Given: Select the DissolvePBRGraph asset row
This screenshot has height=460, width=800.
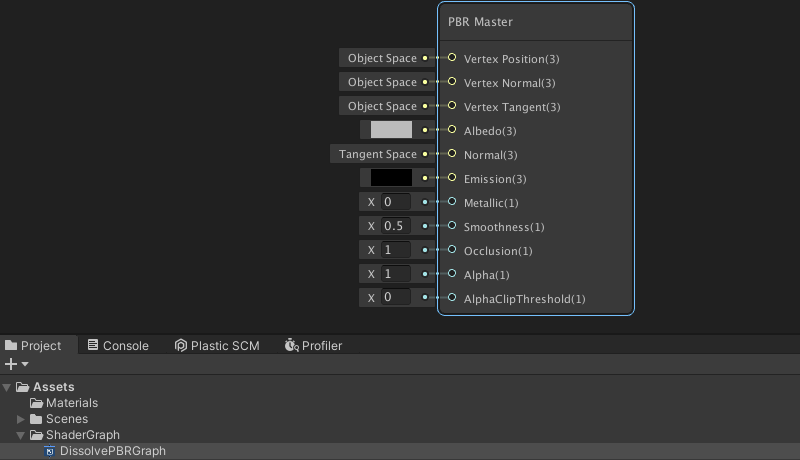Looking at the screenshot, I should (x=400, y=451).
